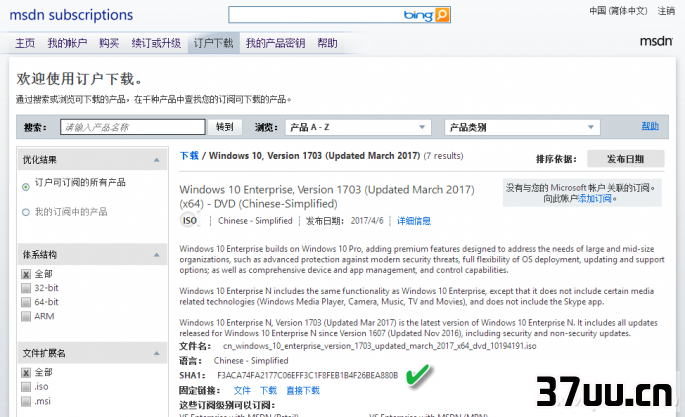This screenshot has height=417, width=685.
Task: Click the 转到 search button
Action: pos(225,127)
